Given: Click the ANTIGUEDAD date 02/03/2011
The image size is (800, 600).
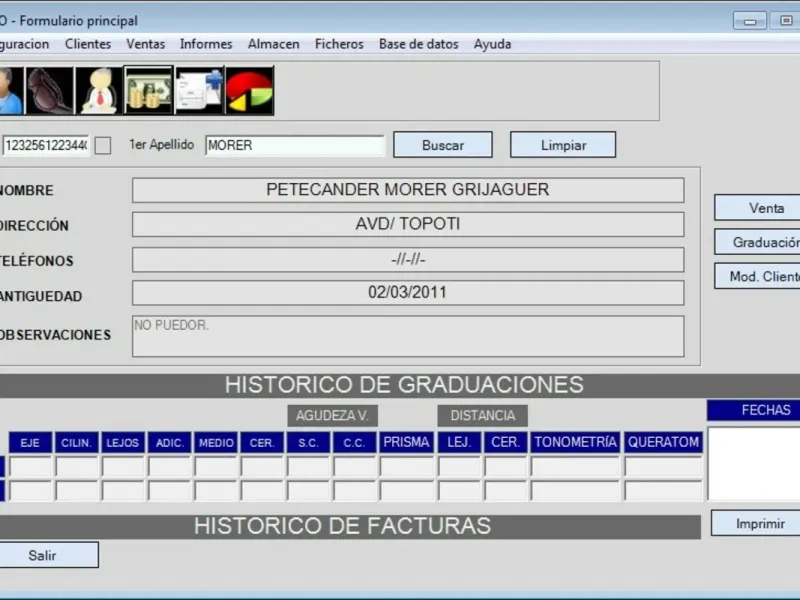Looking at the screenshot, I should coord(408,293).
